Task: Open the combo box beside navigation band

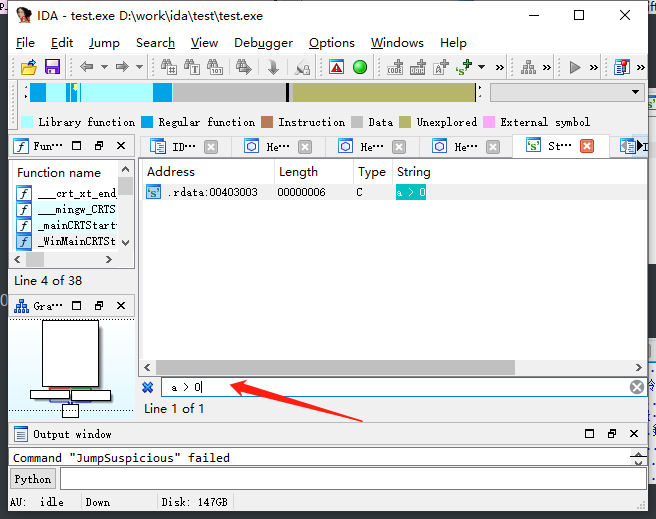Action: coord(568,92)
